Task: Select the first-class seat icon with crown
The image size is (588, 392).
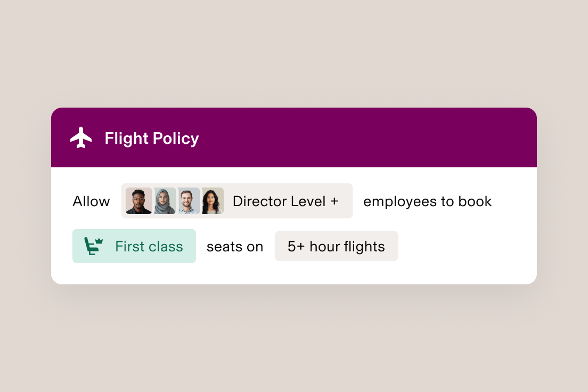Action: [92, 246]
